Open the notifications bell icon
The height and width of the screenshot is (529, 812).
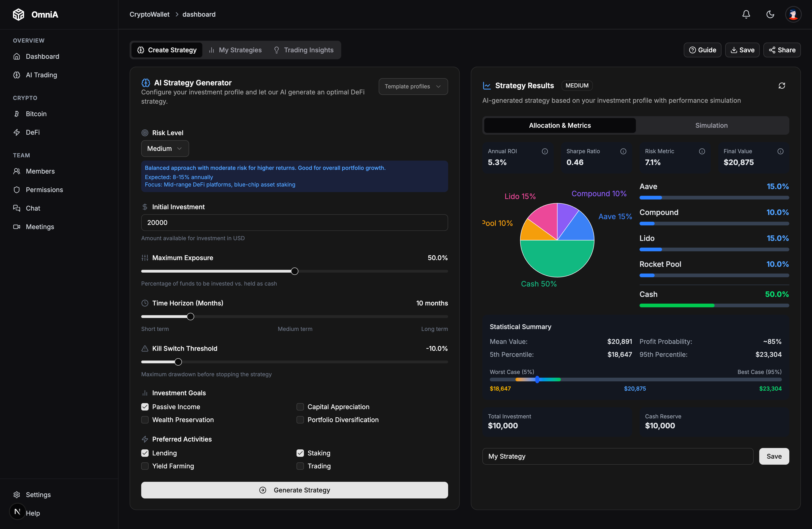point(746,14)
